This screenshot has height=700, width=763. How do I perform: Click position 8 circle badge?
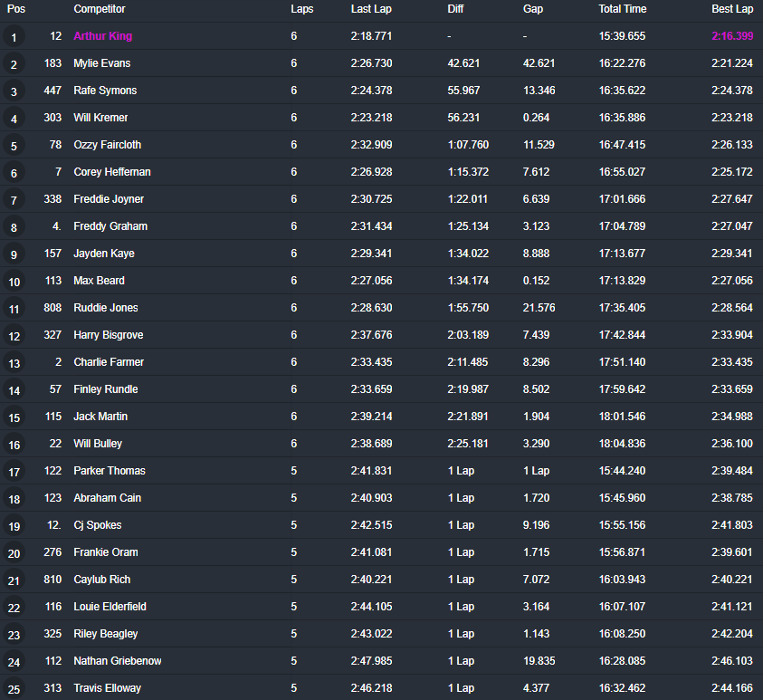coord(14,227)
